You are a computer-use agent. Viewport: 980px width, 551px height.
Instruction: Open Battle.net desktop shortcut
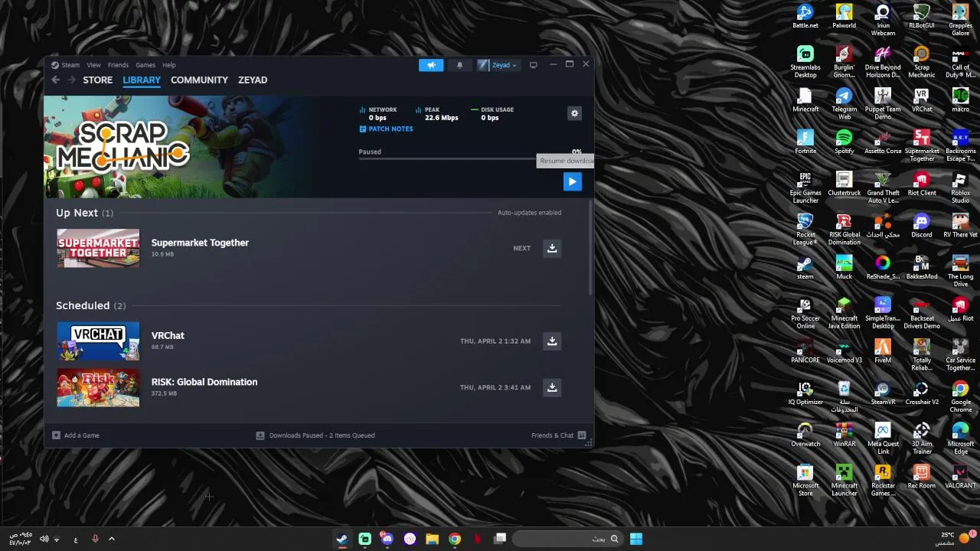(805, 17)
